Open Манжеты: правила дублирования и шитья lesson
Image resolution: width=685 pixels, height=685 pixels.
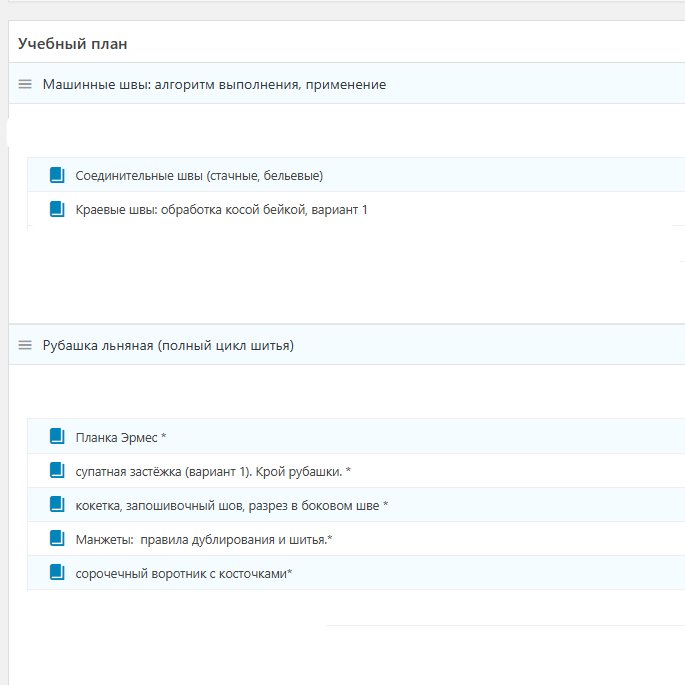(x=204, y=539)
